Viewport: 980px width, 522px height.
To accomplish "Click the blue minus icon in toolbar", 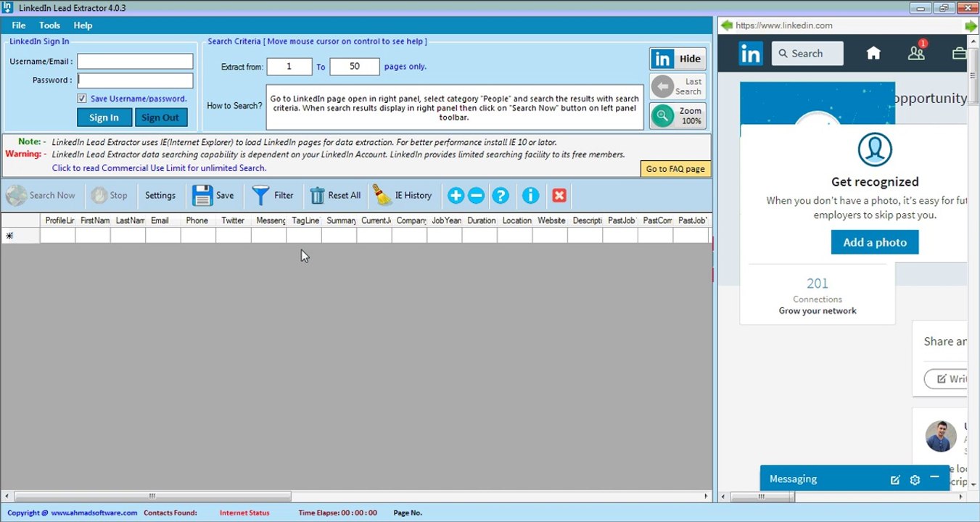I will tap(476, 195).
